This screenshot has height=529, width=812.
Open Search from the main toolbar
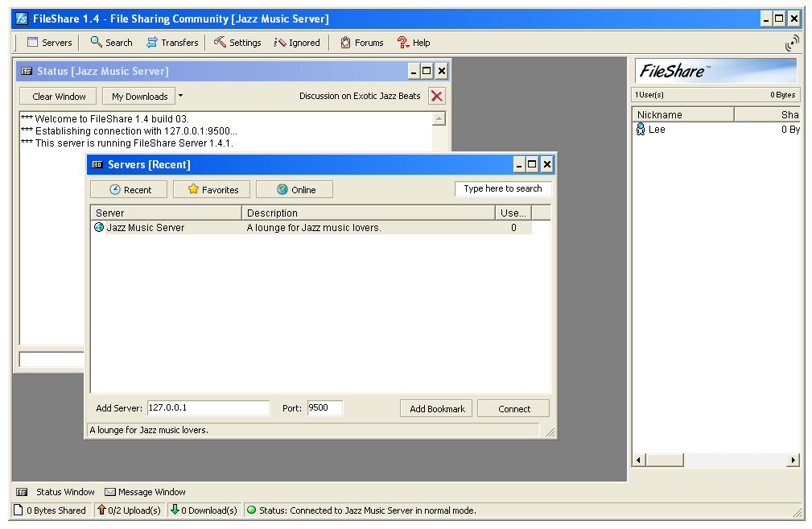(111, 43)
